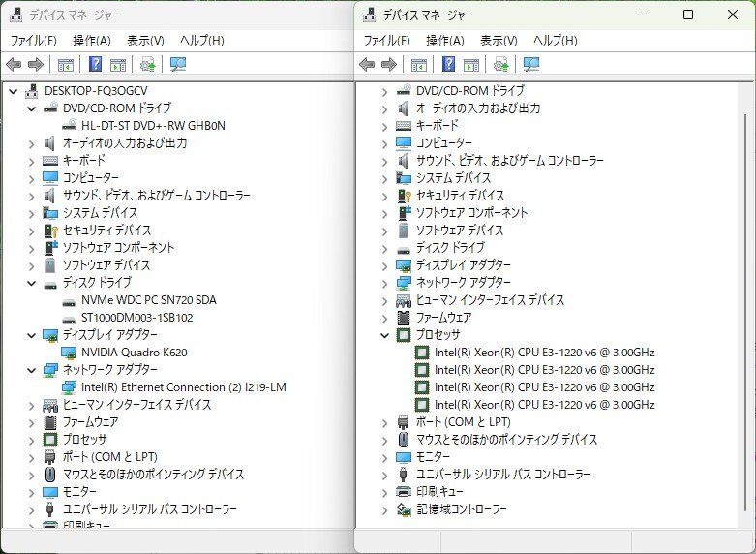This screenshot has width=756, height=554.
Task: Click action pane icon in left window toolbar
Action: 118,65
